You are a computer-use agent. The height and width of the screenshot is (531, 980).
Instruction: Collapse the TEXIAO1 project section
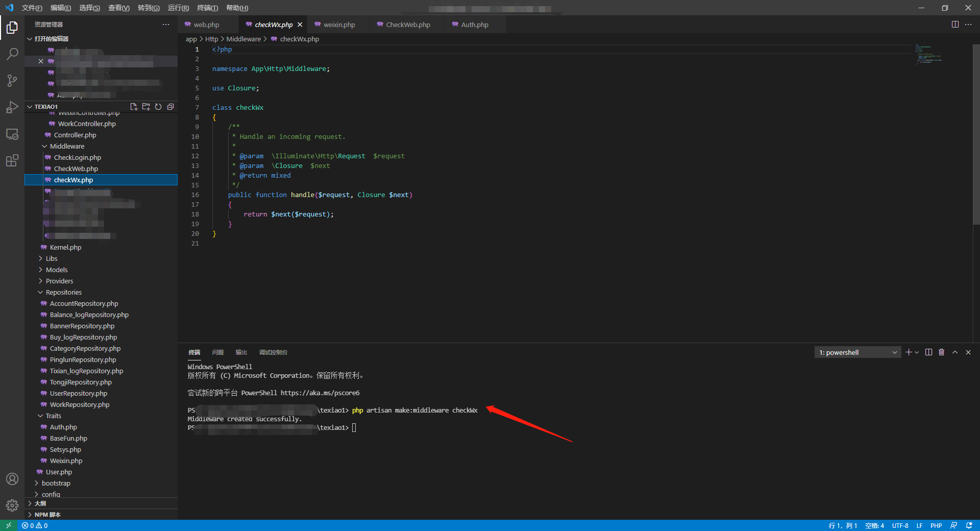tap(30, 107)
